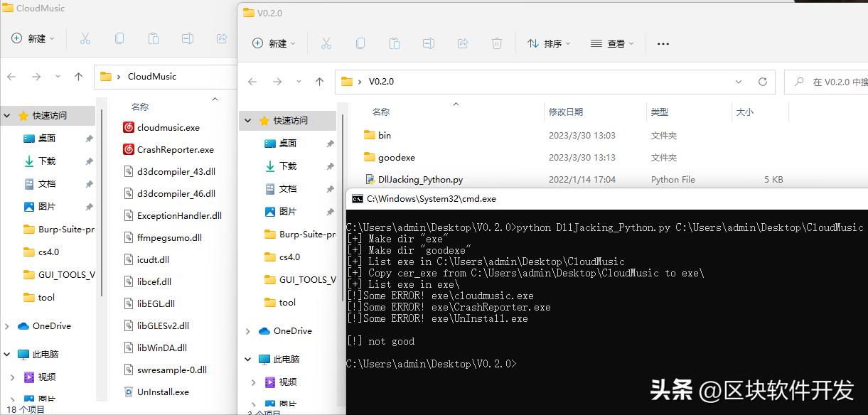Image resolution: width=868 pixels, height=415 pixels.
Task: Select CrashReporter.exe in CloudMusic folder
Action: click(168, 149)
